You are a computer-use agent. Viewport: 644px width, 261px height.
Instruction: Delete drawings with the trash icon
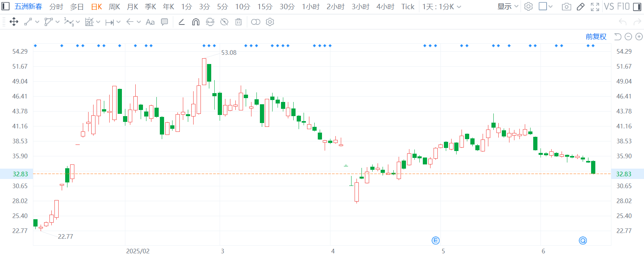point(238,22)
